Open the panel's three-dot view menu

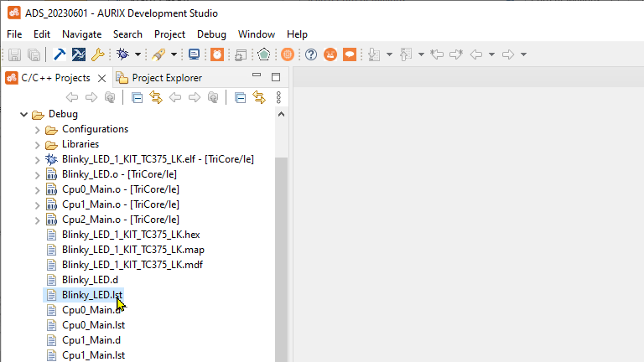[x=278, y=97]
